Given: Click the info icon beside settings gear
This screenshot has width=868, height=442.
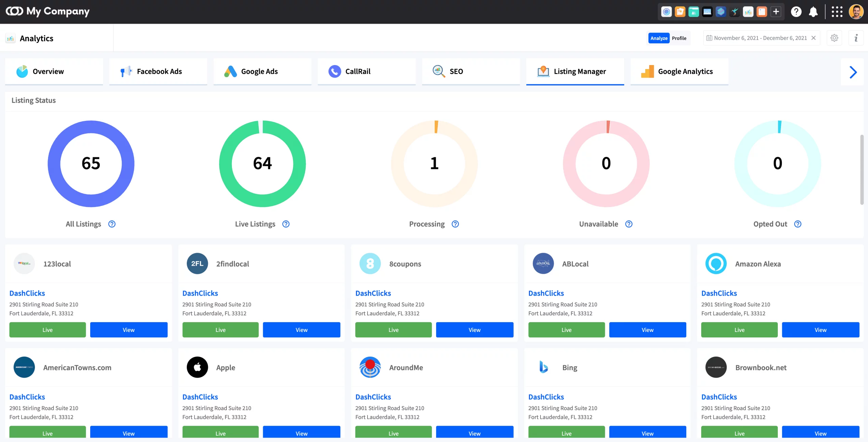Looking at the screenshot, I should (856, 38).
